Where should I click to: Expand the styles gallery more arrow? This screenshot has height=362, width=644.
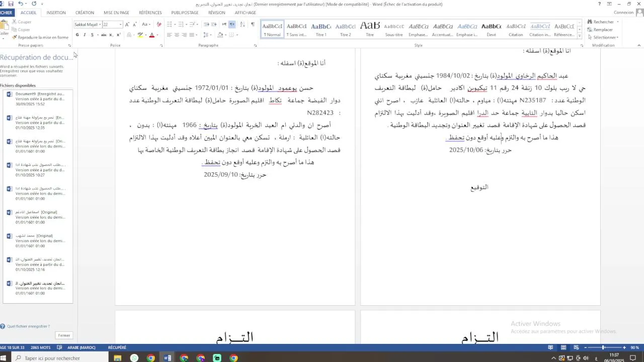point(580,37)
